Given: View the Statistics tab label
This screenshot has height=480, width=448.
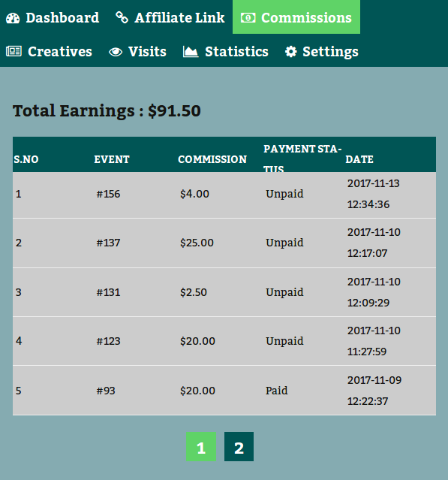Looking at the screenshot, I should 236,51.
